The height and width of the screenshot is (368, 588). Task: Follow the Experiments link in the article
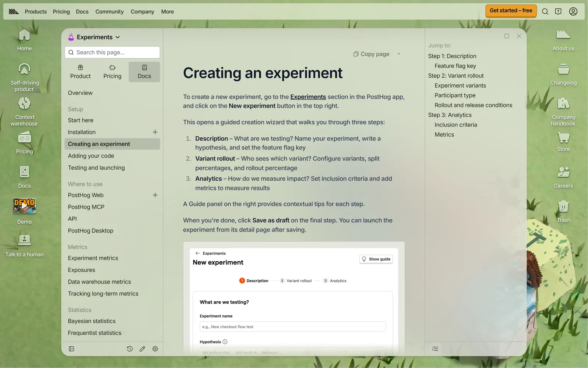[x=308, y=97]
